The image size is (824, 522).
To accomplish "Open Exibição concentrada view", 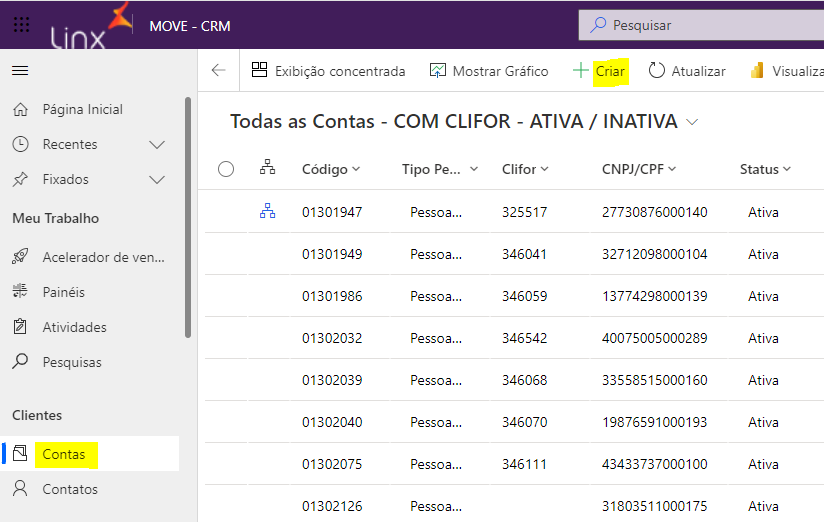I will coord(328,71).
